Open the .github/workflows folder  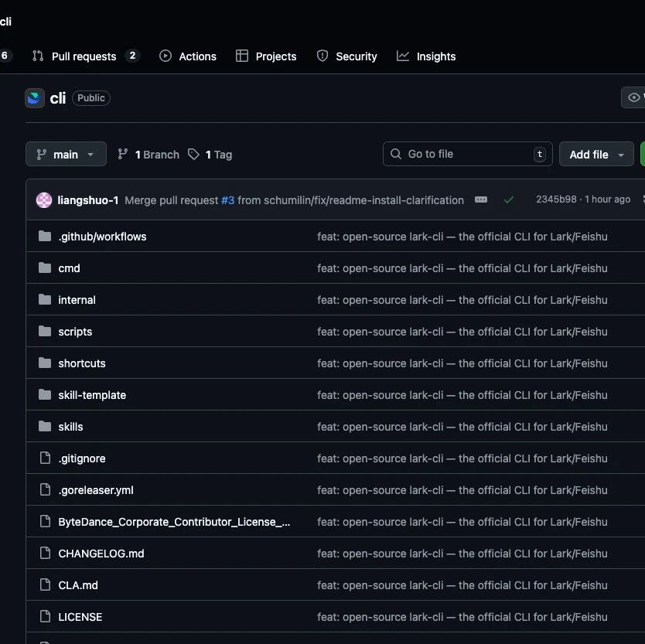coord(102,237)
